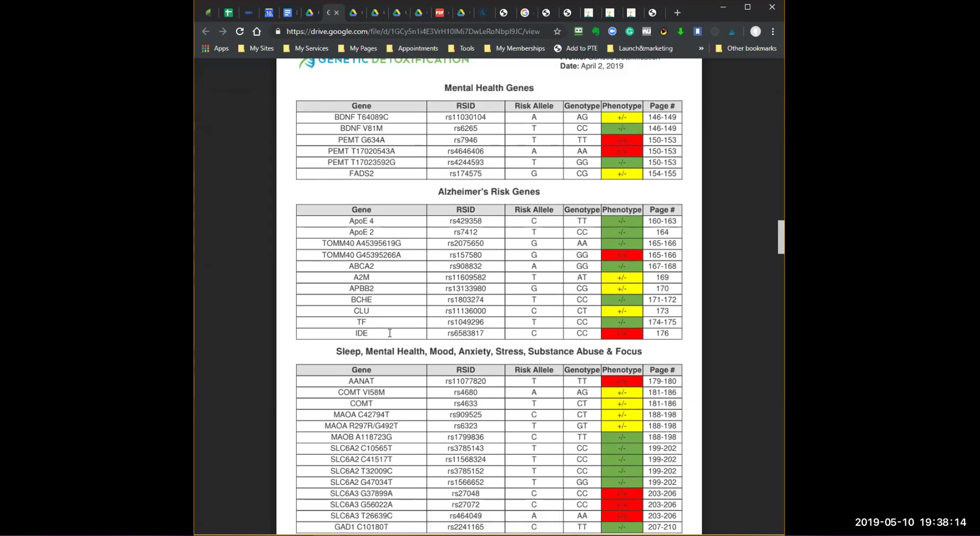The height and width of the screenshot is (536, 980).
Task: Open the My Sites bookmark folder
Action: [256, 48]
